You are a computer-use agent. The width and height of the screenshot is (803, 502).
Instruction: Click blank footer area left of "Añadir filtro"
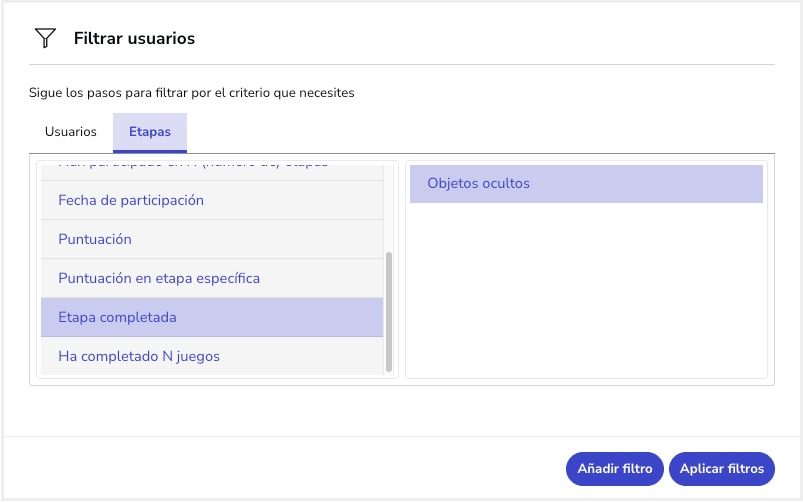(x=300, y=468)
